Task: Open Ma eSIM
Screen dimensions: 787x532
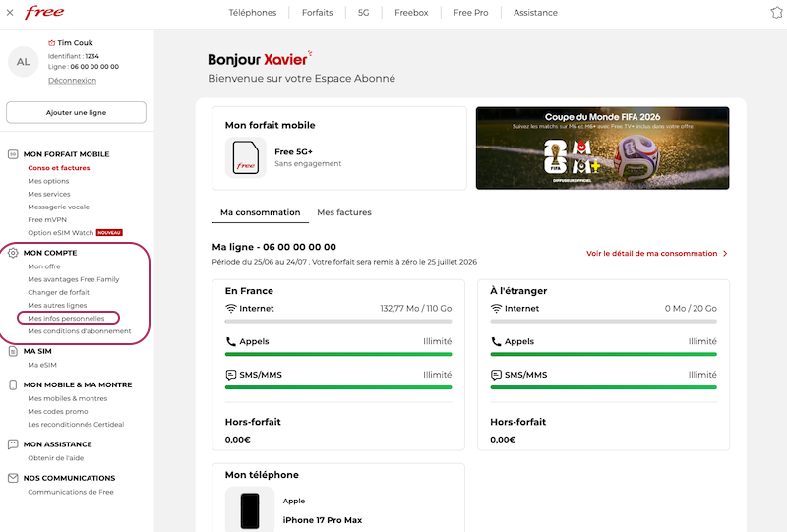Action: tap(42, 365)
